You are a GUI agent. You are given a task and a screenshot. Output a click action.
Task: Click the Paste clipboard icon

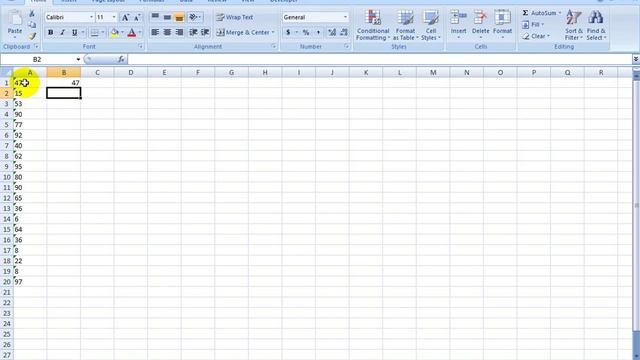point(15,19)
